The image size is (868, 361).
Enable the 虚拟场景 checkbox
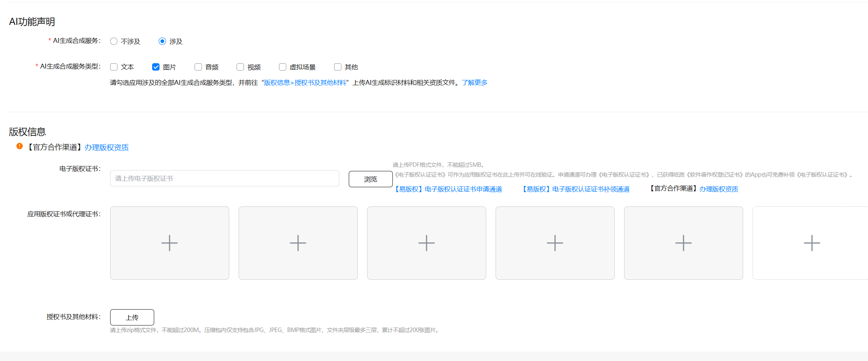click(282, 67)
